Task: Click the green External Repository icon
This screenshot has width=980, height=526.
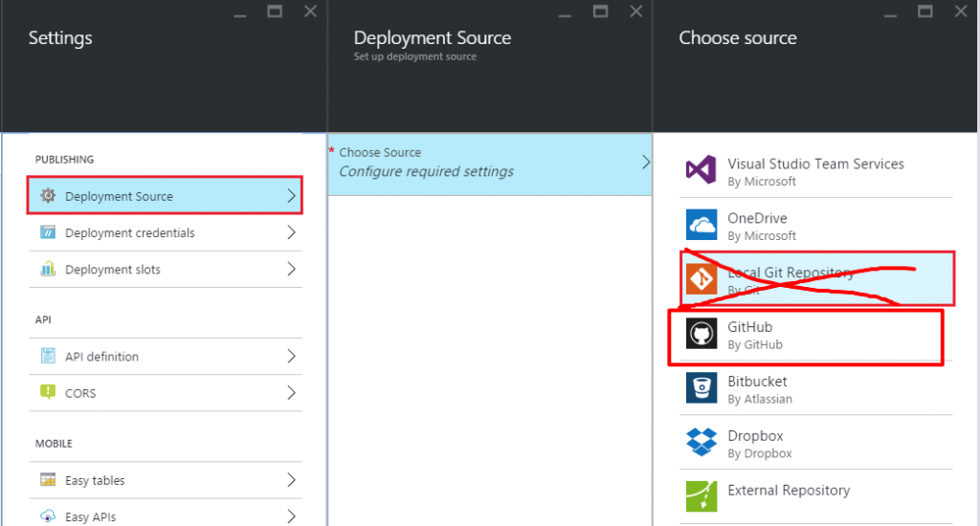Action: click(x=702, y=496)
